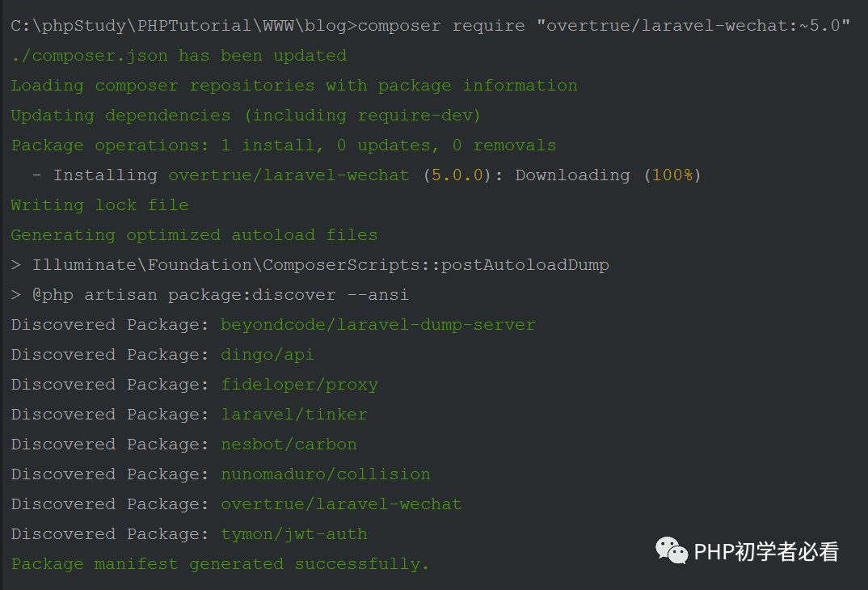Viewport: 868px width, 590px height.
Task: Click the 'Updating dependencies (including require-dev)' line
Action: [x=245, y=116]
